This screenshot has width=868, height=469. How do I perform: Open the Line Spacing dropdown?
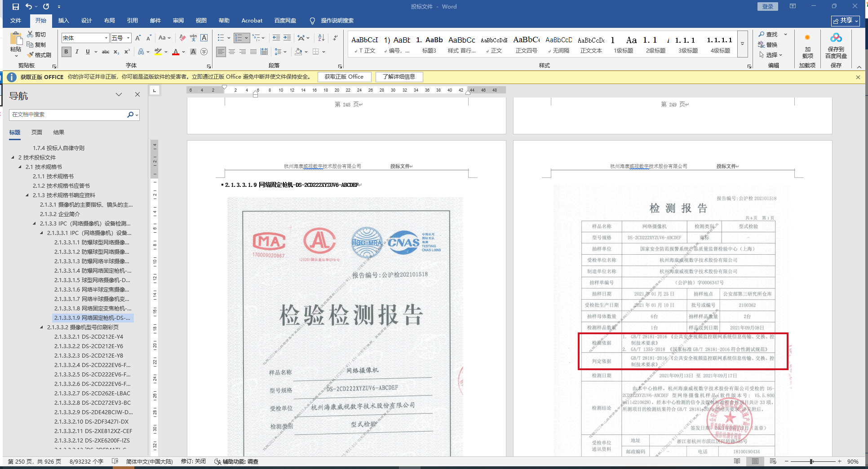point(280,52)
